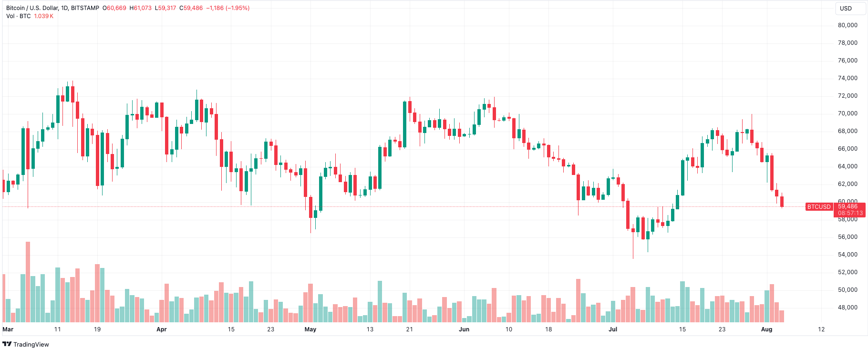The width and height of the screenshot is (868, 349).
Task: Select the Apr label on time axis
Action: (x=162, y=329)
